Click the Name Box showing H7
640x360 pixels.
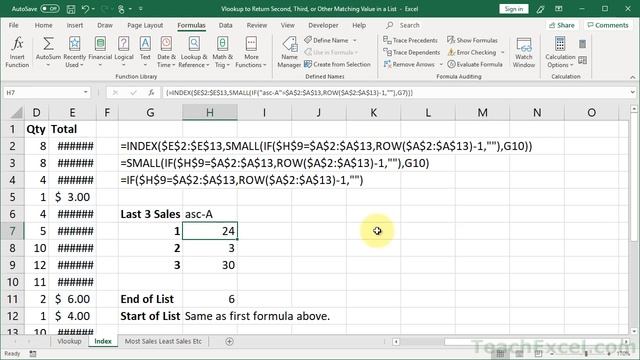point(43,93)
